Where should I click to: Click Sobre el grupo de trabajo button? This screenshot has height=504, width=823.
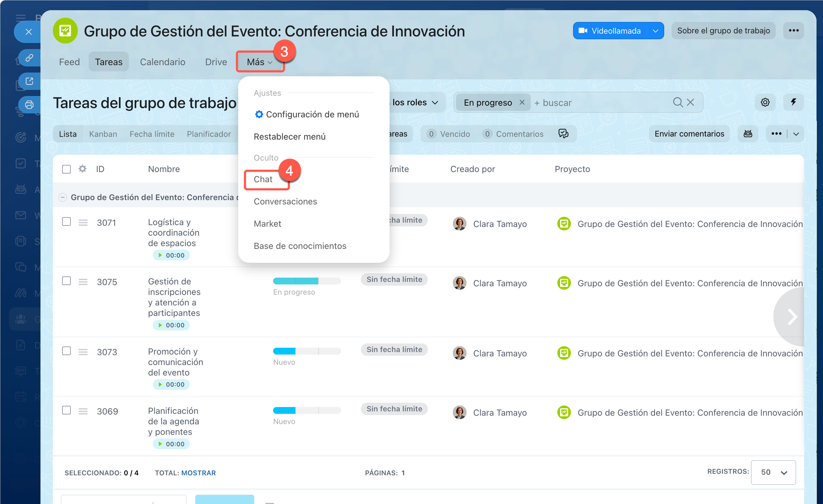723,31
